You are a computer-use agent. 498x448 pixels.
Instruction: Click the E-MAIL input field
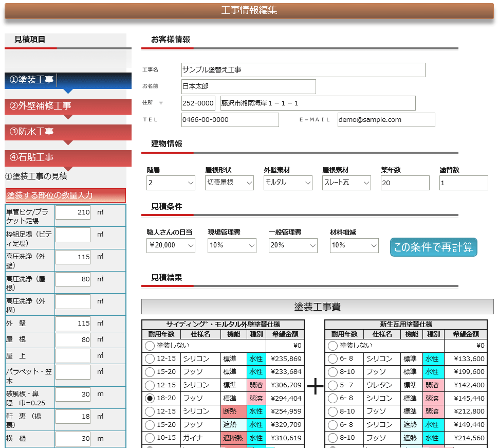click(386, 120)
